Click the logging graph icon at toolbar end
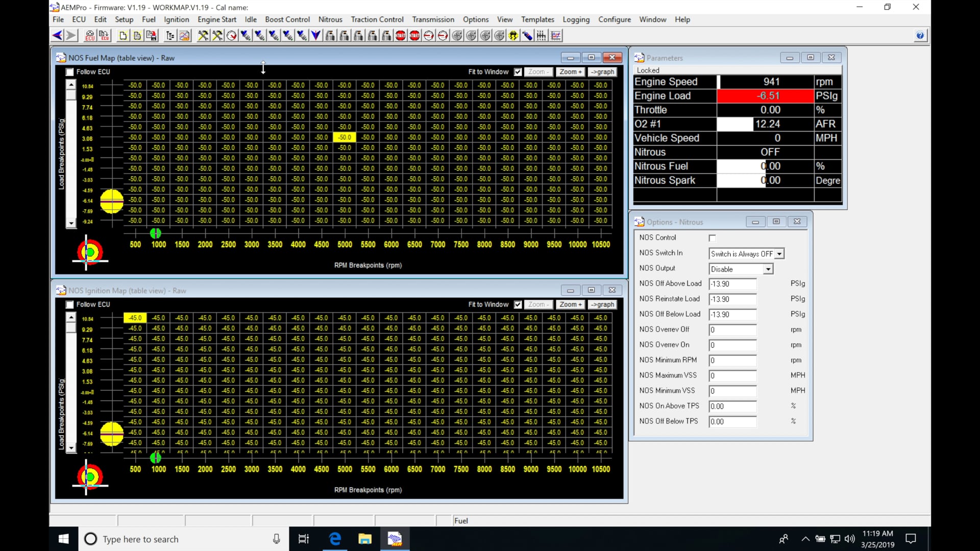 (x=556, y=35)
